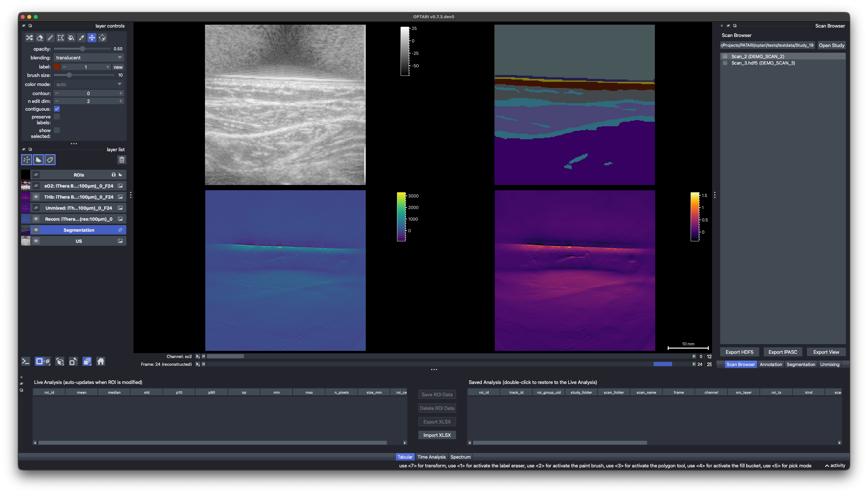Select the color picker eyedropper tool
Image resolution: width=868 pixels, height=494 pixels.
(82, 38)
